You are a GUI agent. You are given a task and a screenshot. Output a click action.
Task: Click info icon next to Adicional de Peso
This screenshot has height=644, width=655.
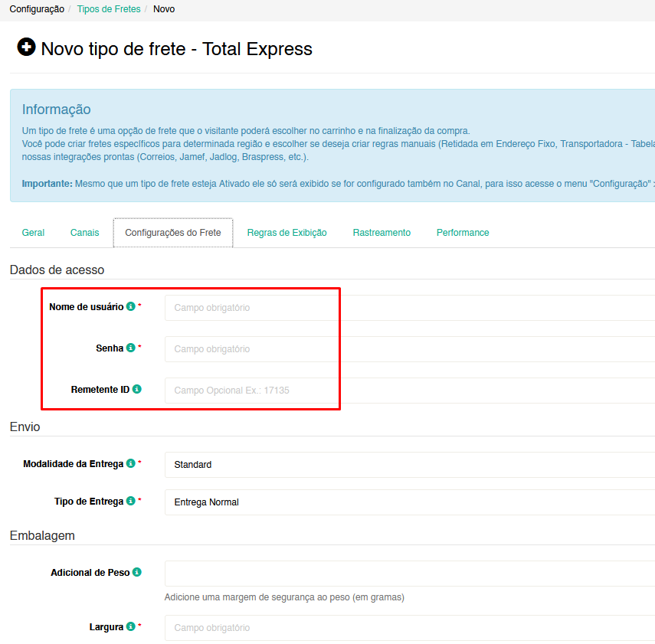(137, 572)
